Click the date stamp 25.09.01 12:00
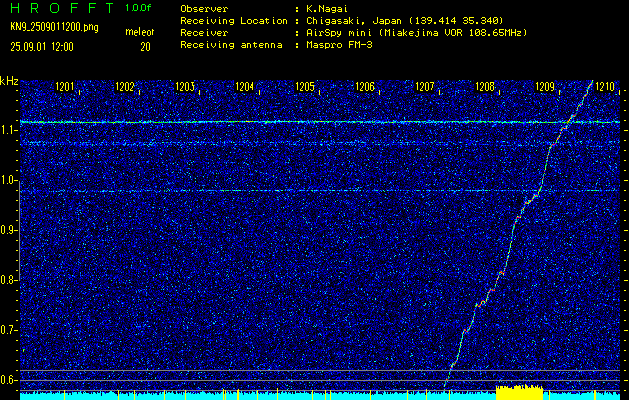Screen dimensions: 629x400 [42, 47]
